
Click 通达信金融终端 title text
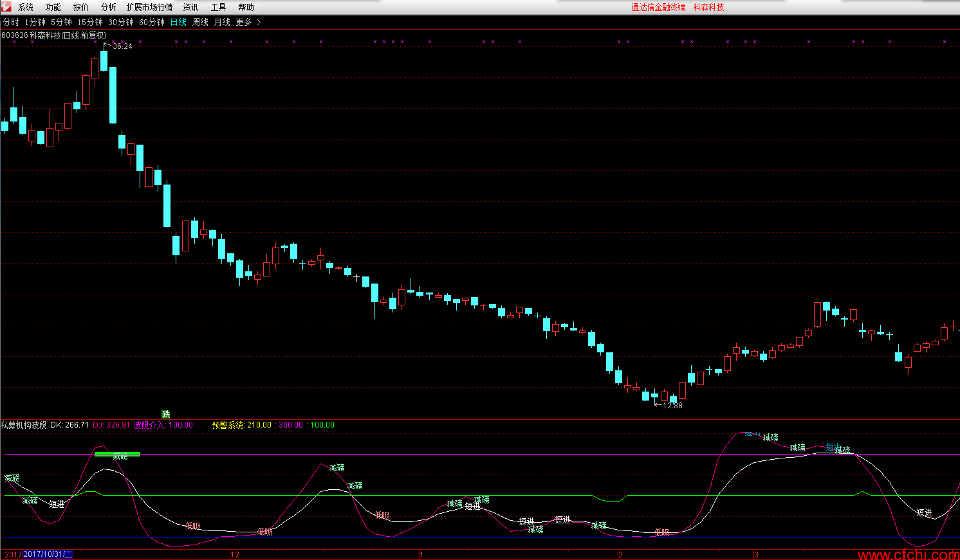pyautogui.click(x=658, y=7)
